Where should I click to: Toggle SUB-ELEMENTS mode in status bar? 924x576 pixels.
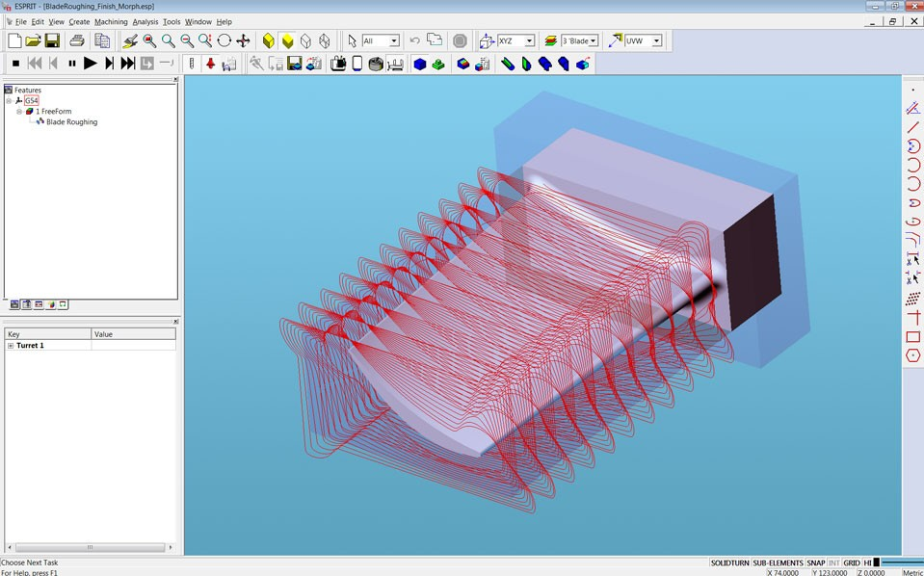[778, 563]
